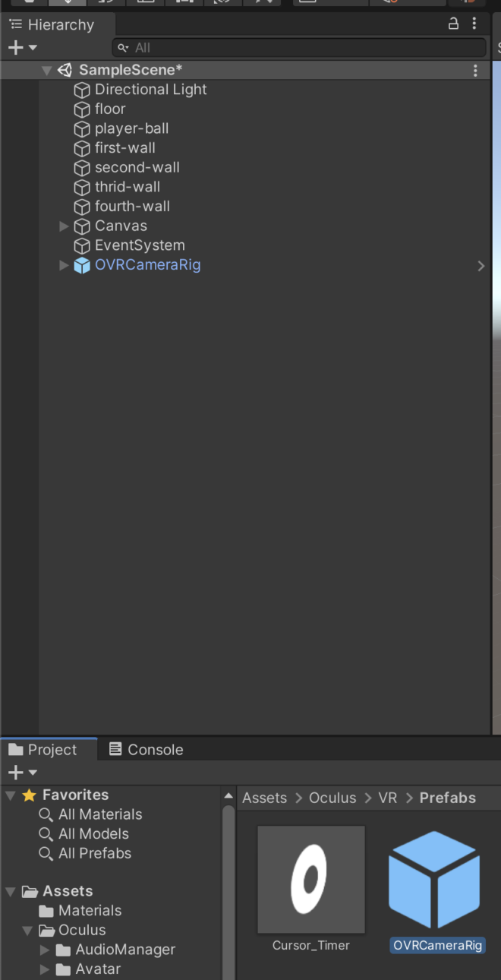Viewport: 501px width, 980px height.
Task: Select All Prefabs in Favorites
Action: [x=95, y=853]
